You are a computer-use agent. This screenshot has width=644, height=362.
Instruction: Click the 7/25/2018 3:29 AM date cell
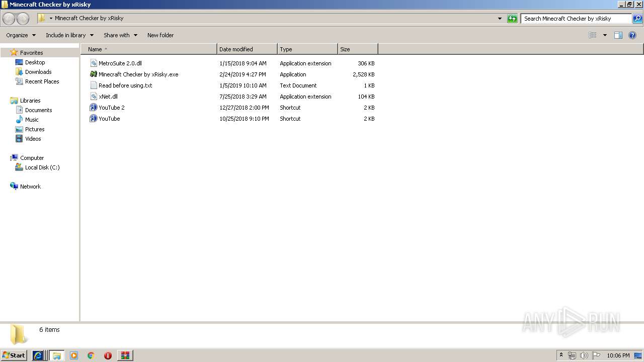coord(243,97)
